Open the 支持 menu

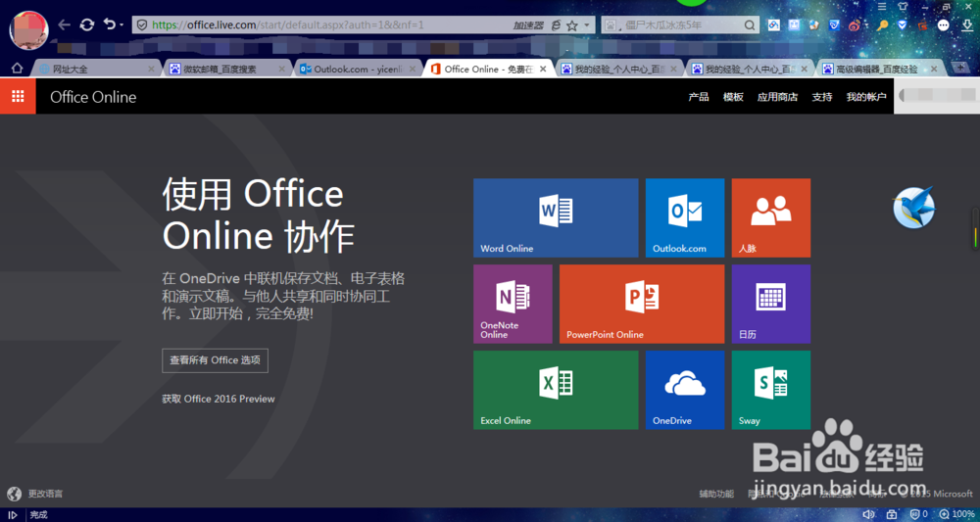tap(822, 97)
